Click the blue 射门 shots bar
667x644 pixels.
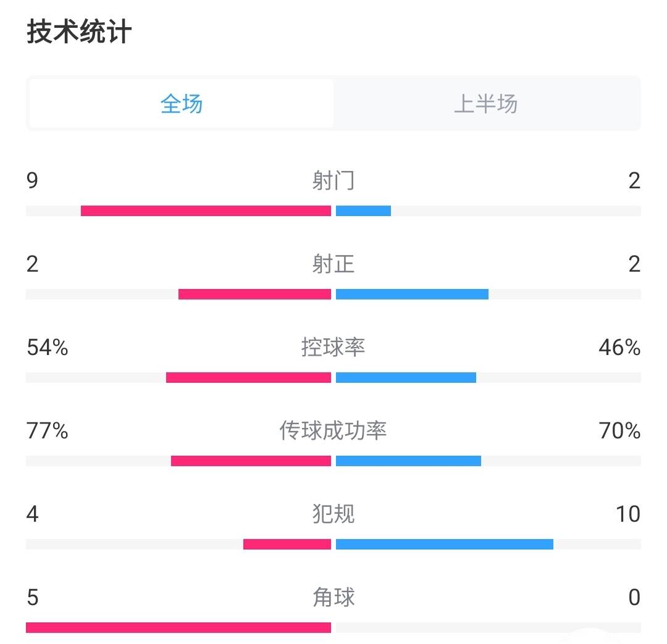(x=363, y=211)
